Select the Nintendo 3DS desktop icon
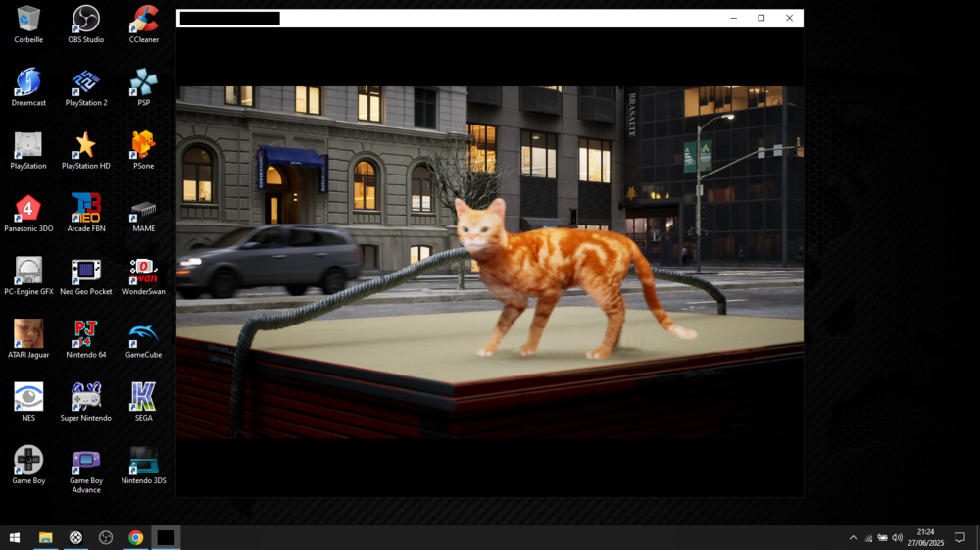This screenshot has height=550, width=980. click(x=143, y=460)
